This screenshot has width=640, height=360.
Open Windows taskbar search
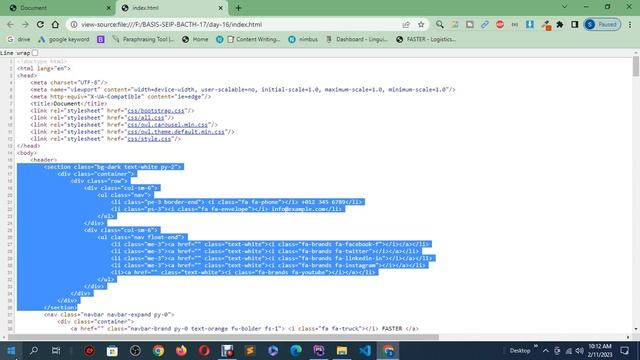[34, 351]
